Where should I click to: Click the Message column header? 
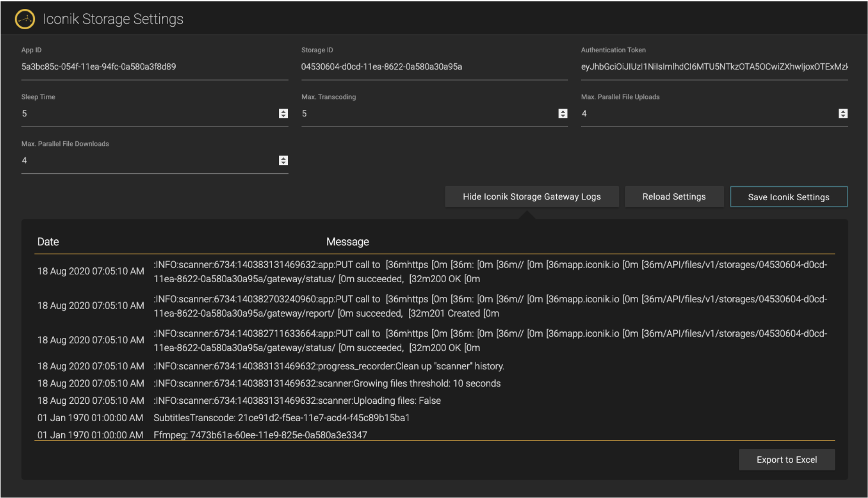(x=348, y=242)
